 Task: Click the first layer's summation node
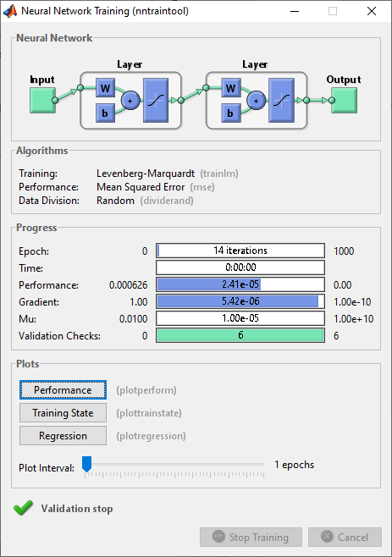coord(130,101)
